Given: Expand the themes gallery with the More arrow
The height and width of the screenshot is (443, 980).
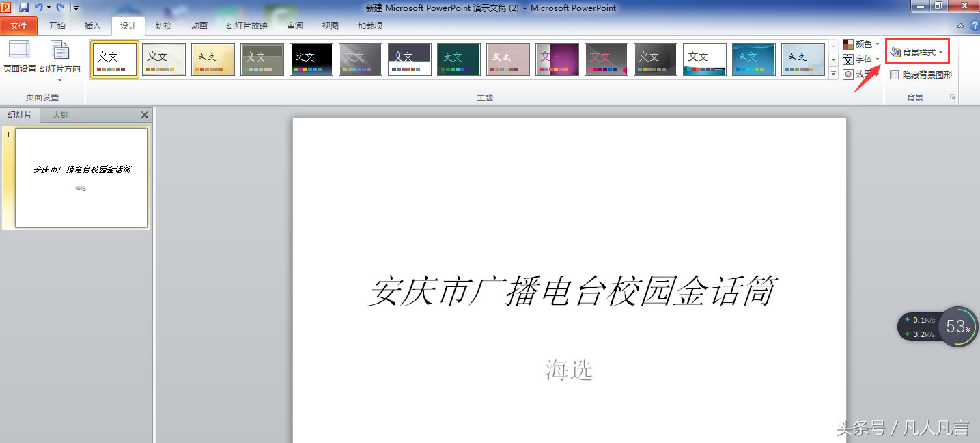Looking at the screenshot, I should tap(834, 74).
